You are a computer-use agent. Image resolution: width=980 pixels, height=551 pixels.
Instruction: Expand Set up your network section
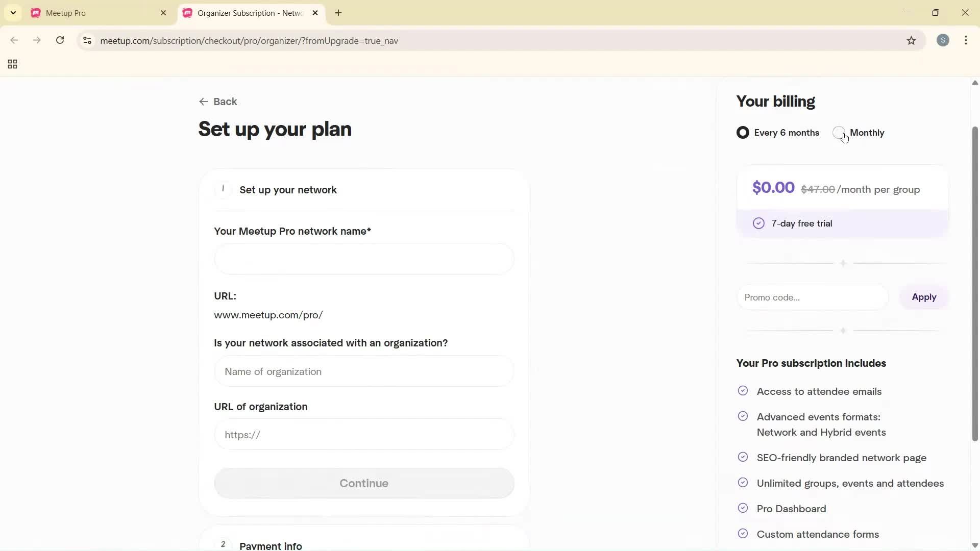pos(288,190)
